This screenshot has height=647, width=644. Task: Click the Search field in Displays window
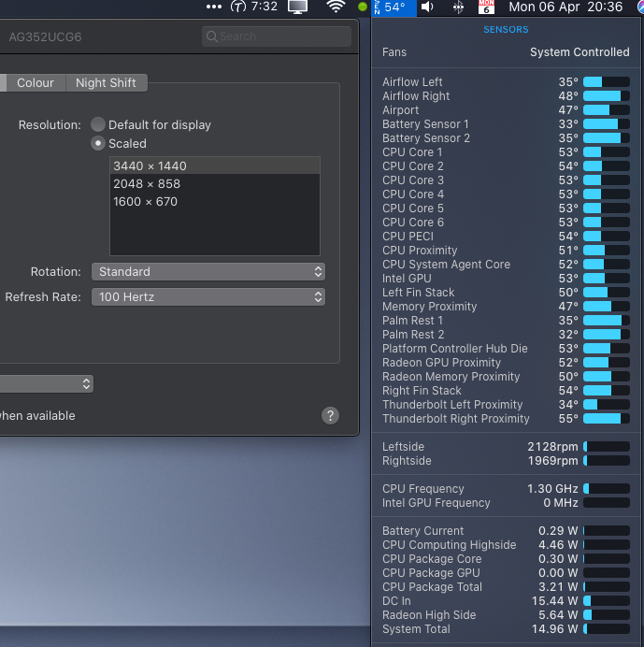[277, 36]
